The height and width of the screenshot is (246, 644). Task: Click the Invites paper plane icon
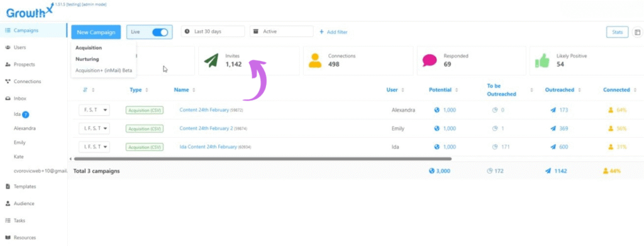coord(211,60)
